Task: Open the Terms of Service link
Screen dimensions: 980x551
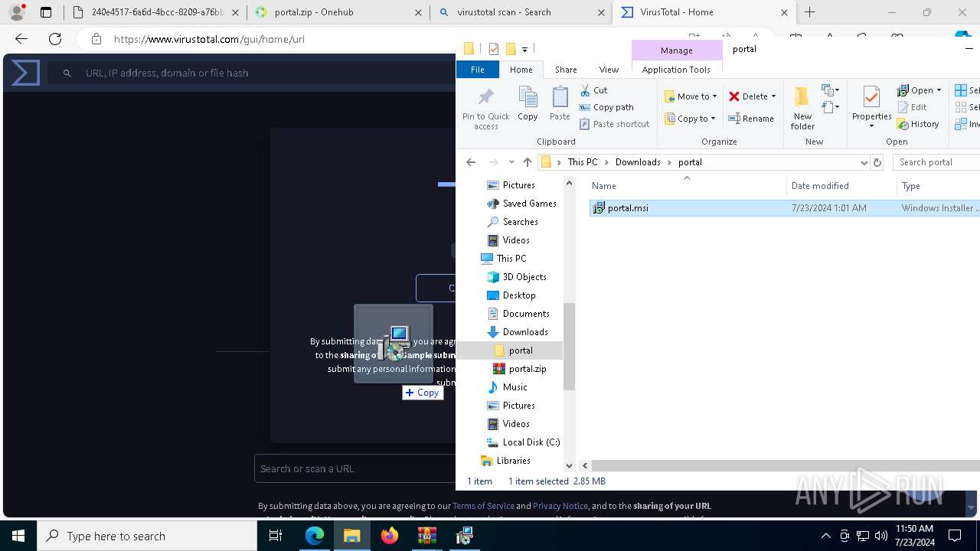Action: (483, 506)
